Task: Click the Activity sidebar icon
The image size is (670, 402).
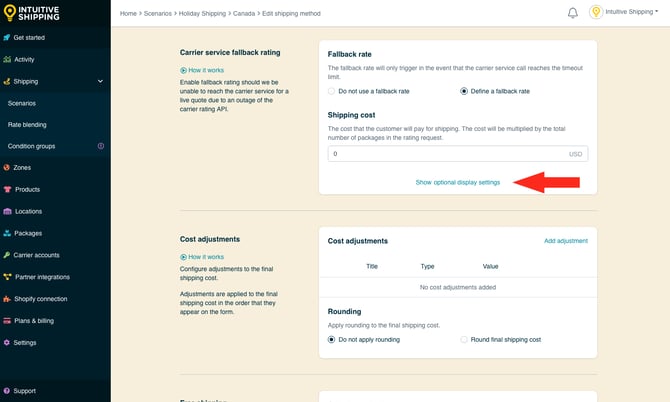Action: 8,59
